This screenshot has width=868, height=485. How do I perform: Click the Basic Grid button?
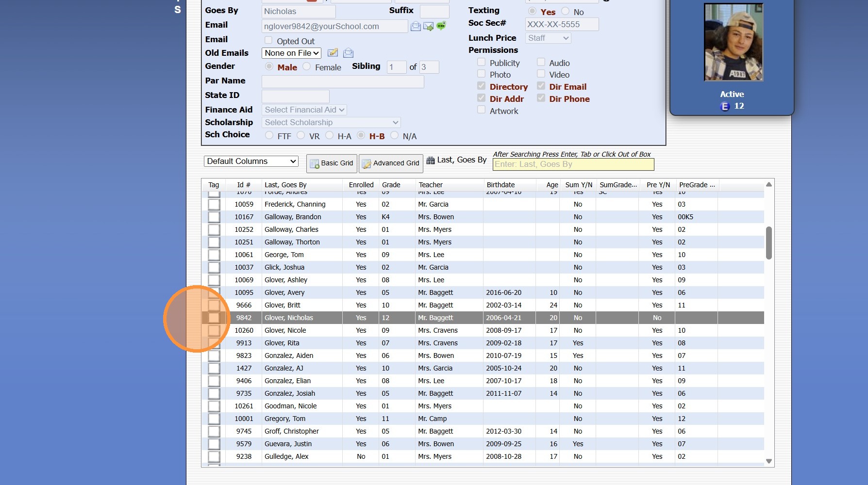[x=332, y=163]
